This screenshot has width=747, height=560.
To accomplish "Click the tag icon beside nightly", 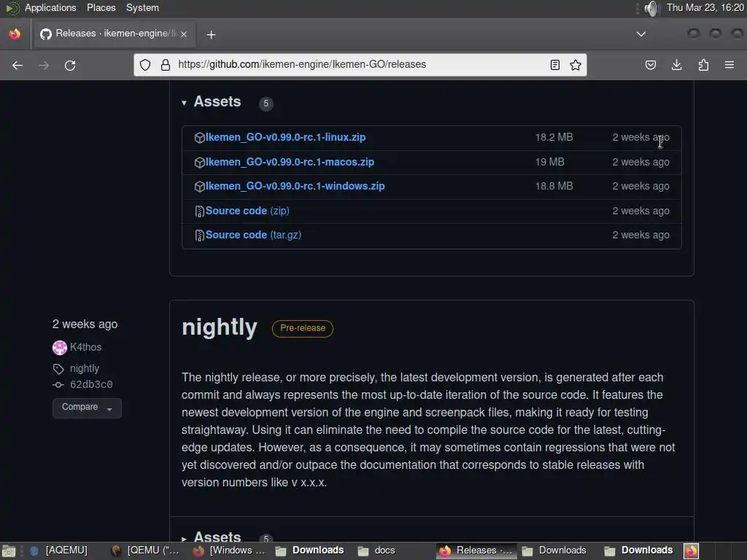I will pos(58,369).
